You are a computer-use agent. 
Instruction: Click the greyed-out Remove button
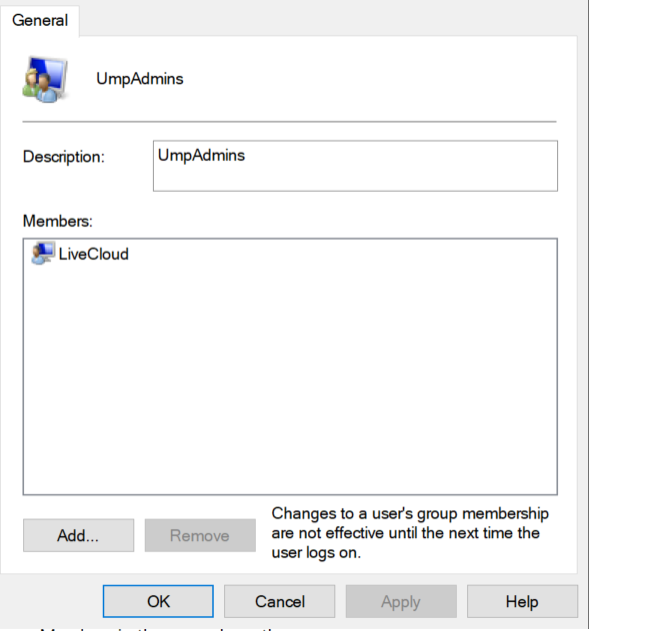199,535
